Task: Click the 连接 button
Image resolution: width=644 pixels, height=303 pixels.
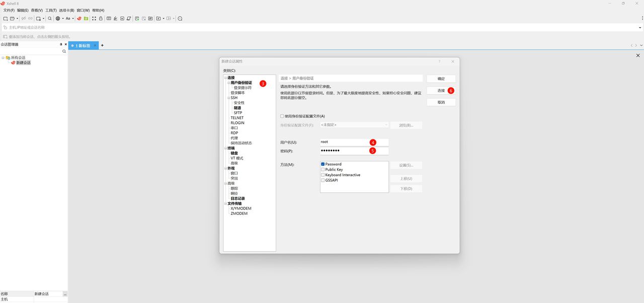Action: coord(441,91)
